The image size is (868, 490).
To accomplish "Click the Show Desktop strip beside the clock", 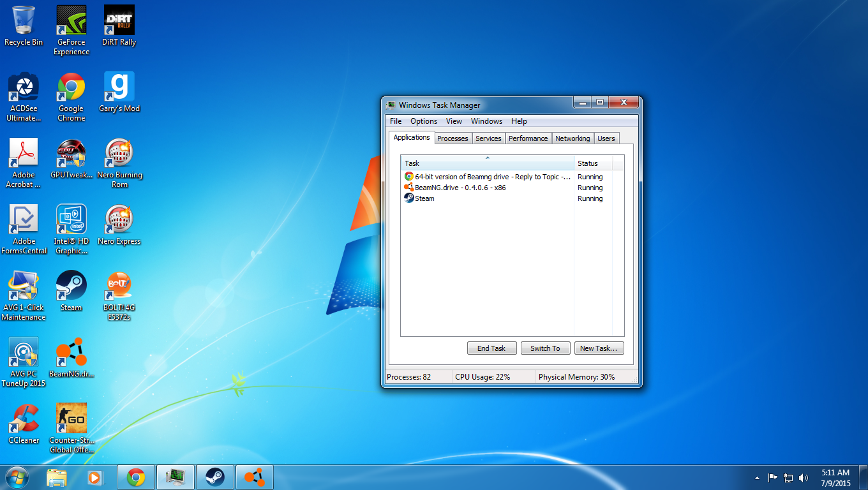I will pyautogui.click(x=863, y=477).
